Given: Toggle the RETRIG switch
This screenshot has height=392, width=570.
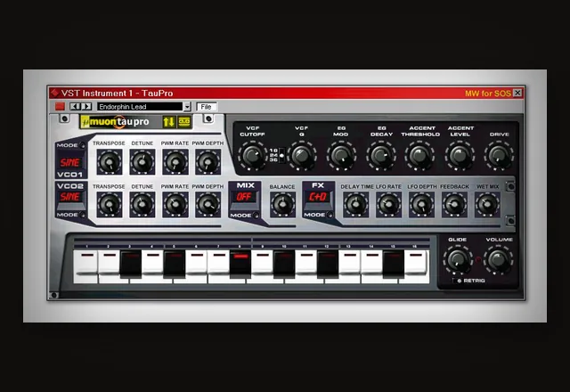Looking at the screenshot, I should 457,281.
